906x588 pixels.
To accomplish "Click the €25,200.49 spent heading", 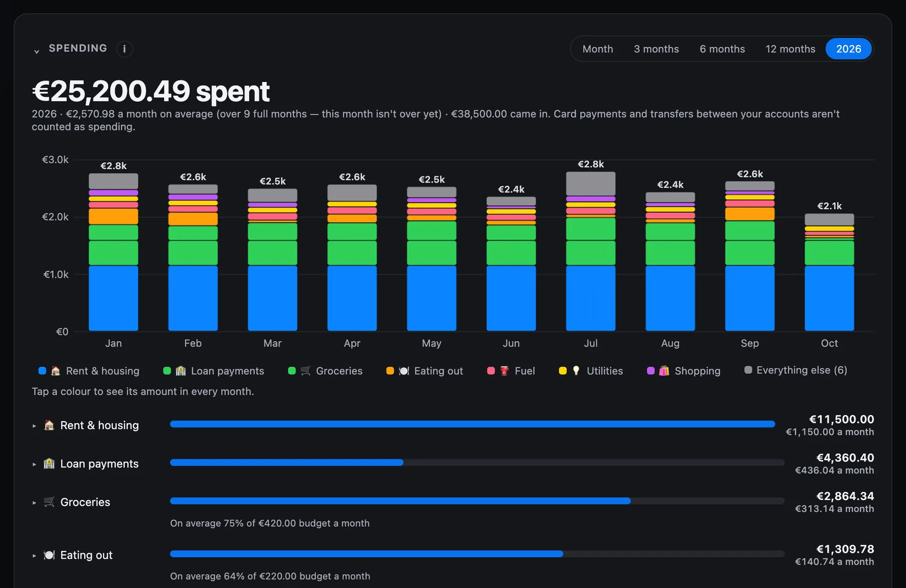I will click(x=151, y=91).
